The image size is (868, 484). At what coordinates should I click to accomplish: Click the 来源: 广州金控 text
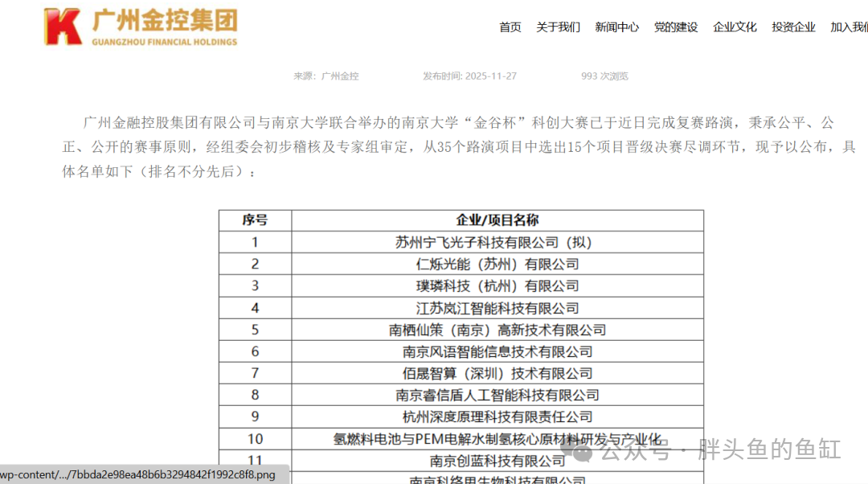point(326,76)
